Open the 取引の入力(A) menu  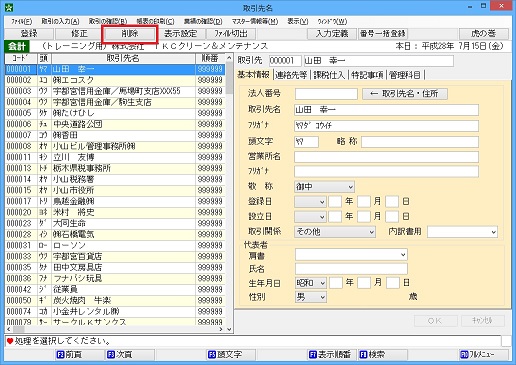click(60, 21)
